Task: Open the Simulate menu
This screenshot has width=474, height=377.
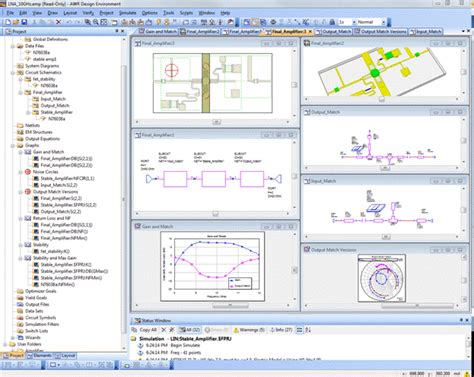Action: (x=128, y=13)
